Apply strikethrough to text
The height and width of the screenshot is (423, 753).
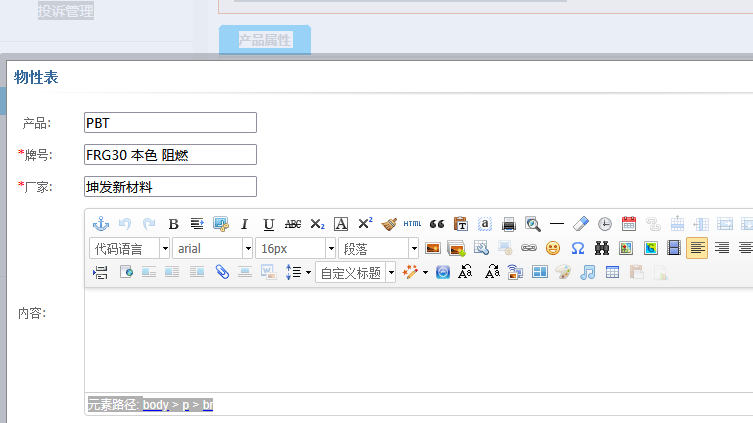tap(293, 224)
